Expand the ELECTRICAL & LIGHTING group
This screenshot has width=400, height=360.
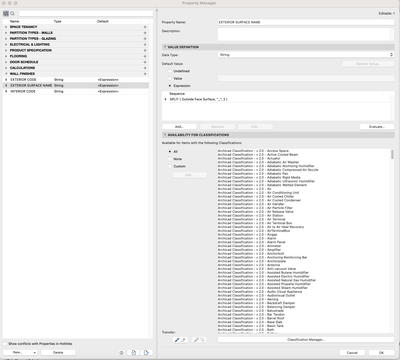tap(6, 45)
